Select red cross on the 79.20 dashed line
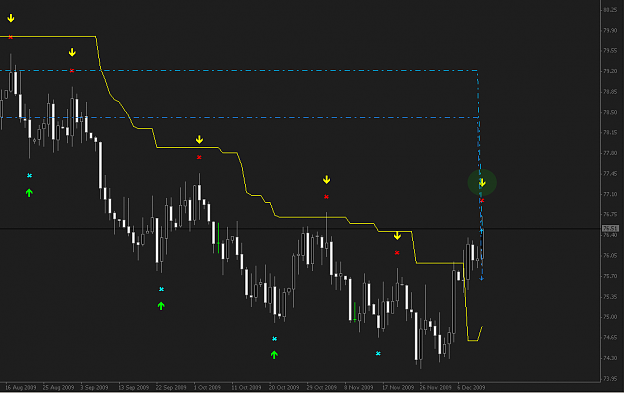 click(72, 71)
